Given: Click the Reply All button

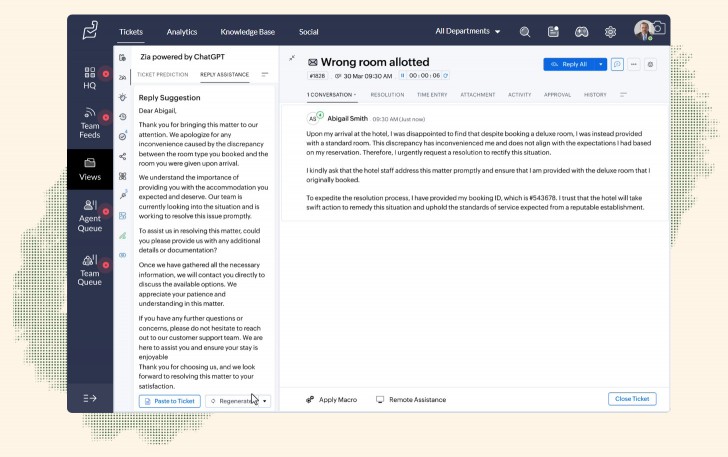Looking at the screenshot, I should tap(569, 64).
